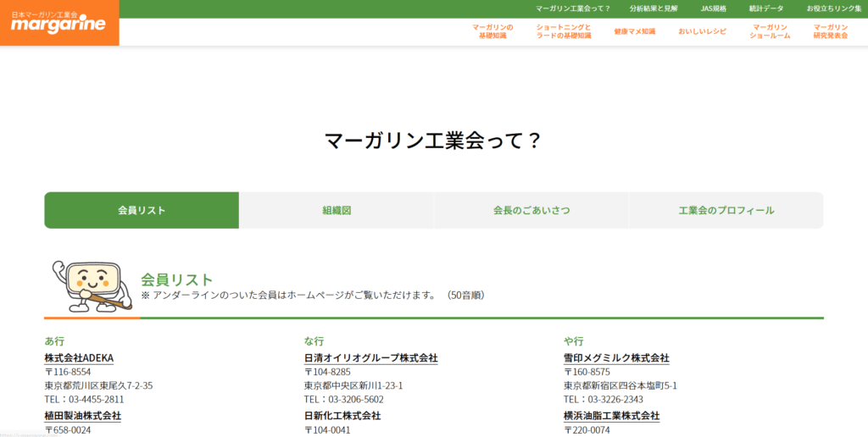
Task: Go to 統計データ page
Action: coord(766,8)
